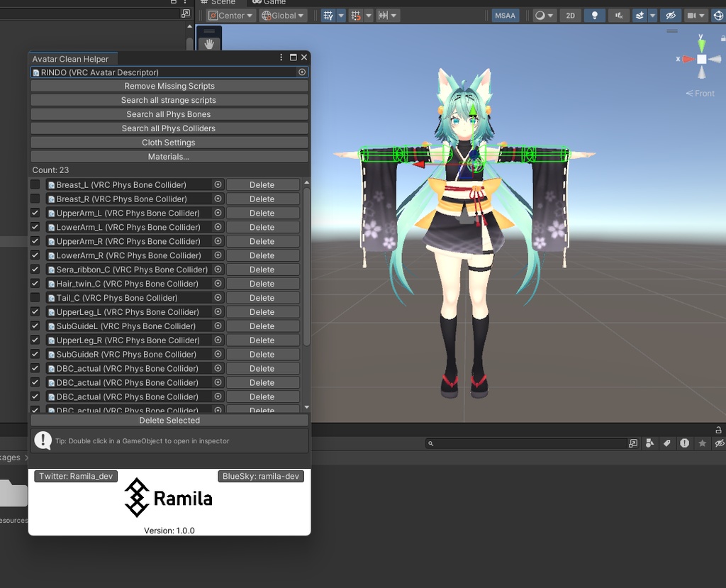Click the scene camera icon in the toolbar
Image resolution: width=726 pixels, height=588 pixels.
(690, 15)
